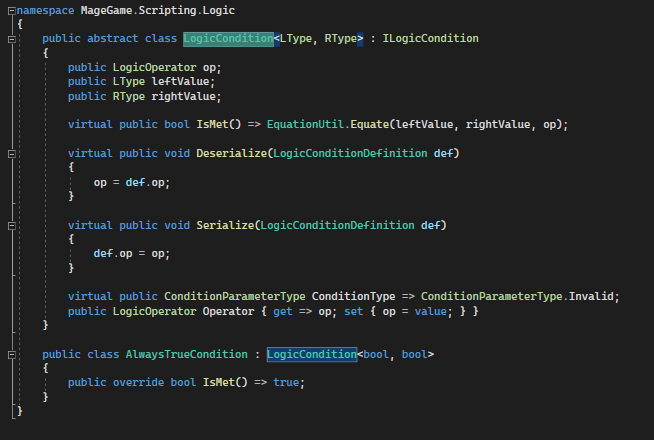Collapse the AlwaysTrueCondition class block

[x=10, y=355]
